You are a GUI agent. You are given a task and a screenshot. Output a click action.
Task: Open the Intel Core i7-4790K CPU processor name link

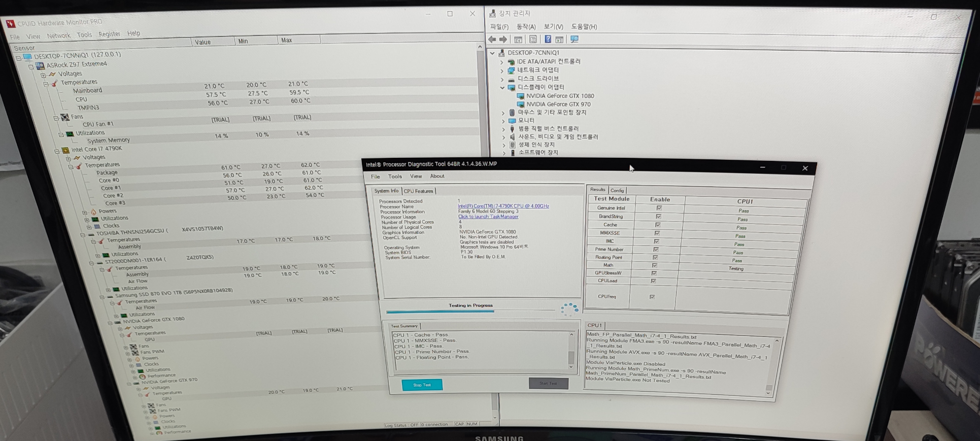pyautogui.click(x=503, y=206)
